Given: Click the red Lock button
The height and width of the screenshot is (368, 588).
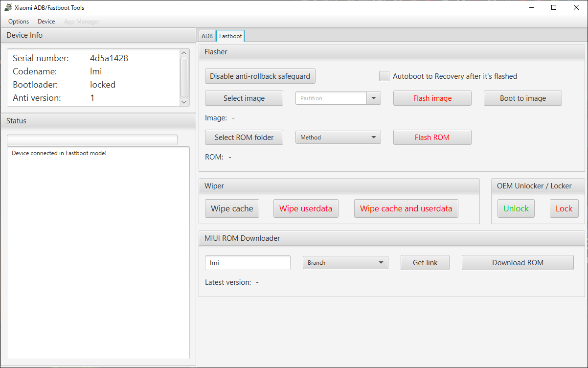Looking at the screenshot, I should click(564, 208).
